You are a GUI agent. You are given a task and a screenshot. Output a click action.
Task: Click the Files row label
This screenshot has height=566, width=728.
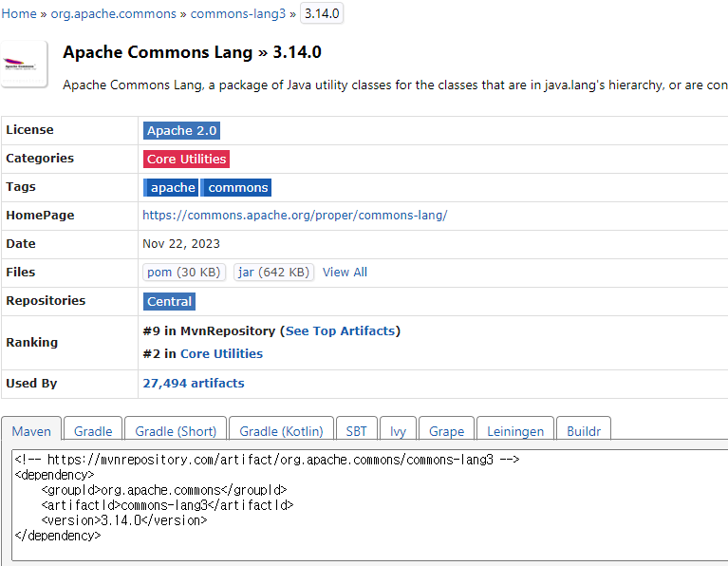(x=21, y=272)
